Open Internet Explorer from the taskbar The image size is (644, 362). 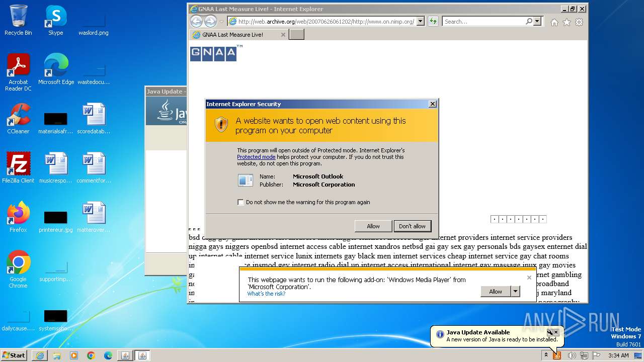click(x=40, y=355)
